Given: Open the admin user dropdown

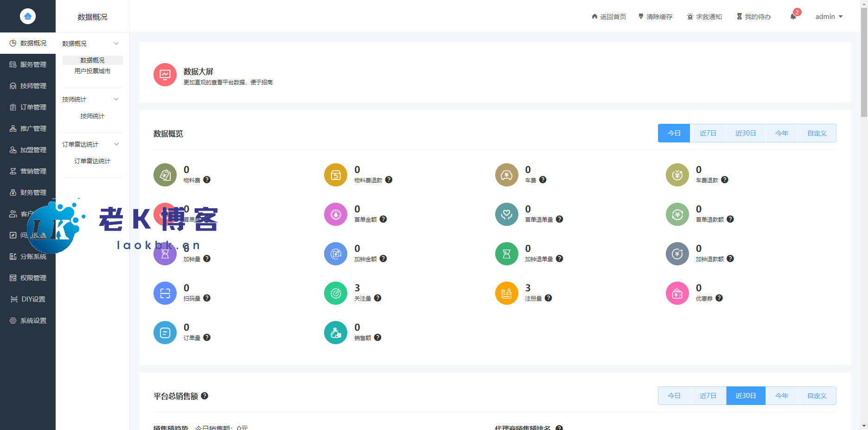Looking at the screenshot, I should [x=829, y=17].
